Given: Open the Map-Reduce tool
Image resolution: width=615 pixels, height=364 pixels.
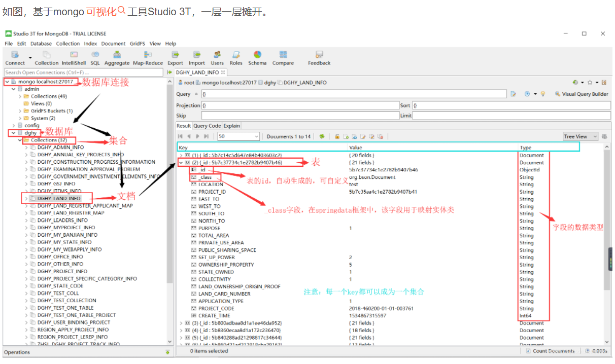Looking at the screenshot, I should click(148, 58).
